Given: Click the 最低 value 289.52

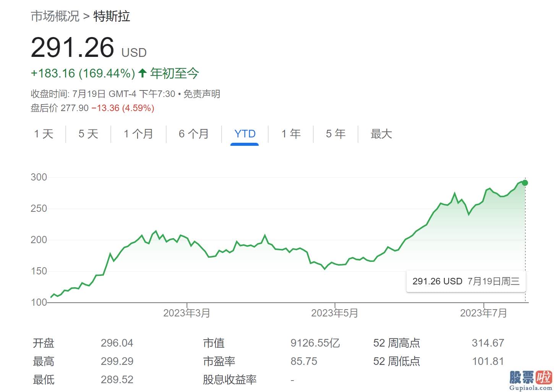Looking at the screenshot, I should [117, 380].
